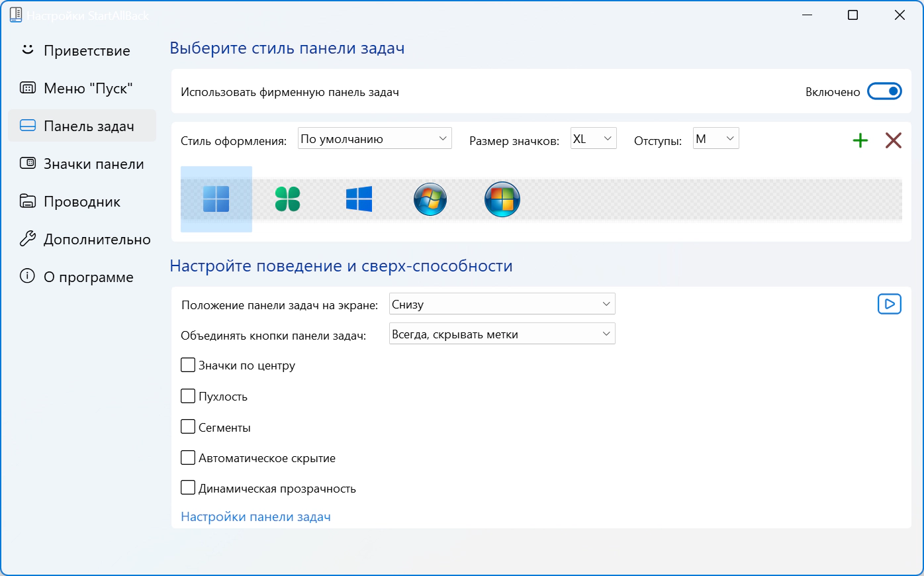This screenshot has height=576, width=924.
Task: Toggle the Включено branded taskbar switch
Action: pos(885,91)
